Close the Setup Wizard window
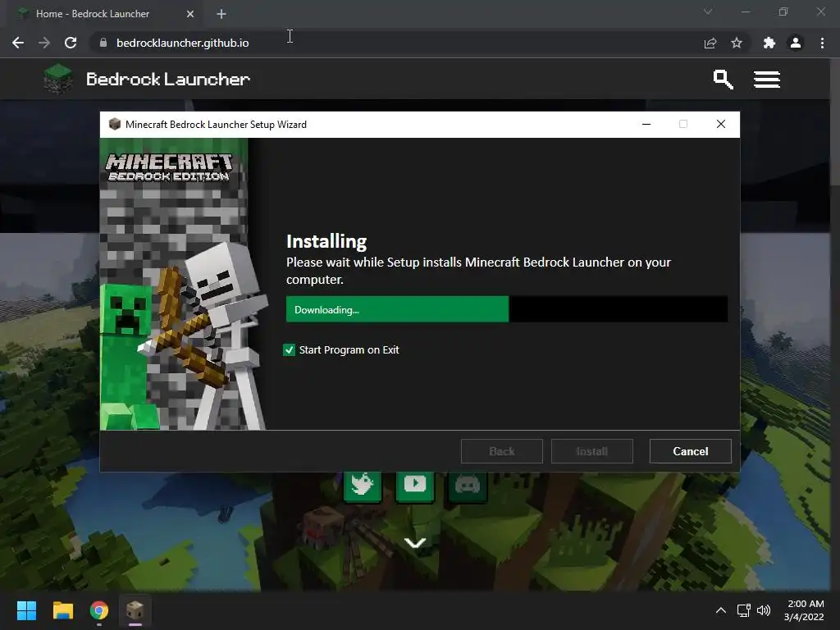Screen dimensions: 840x630 (x=721, y=125)
